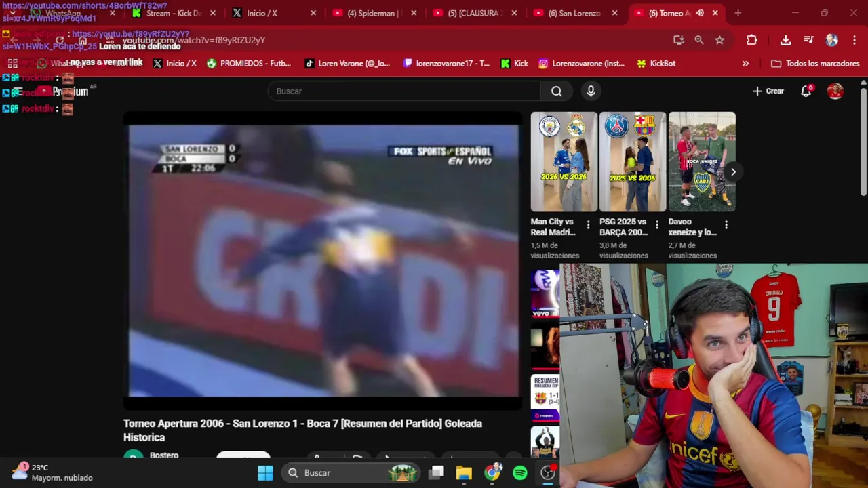Open OBS Studio from the taskbar
This screenshot has width=868, height=488.
point(547,473)
